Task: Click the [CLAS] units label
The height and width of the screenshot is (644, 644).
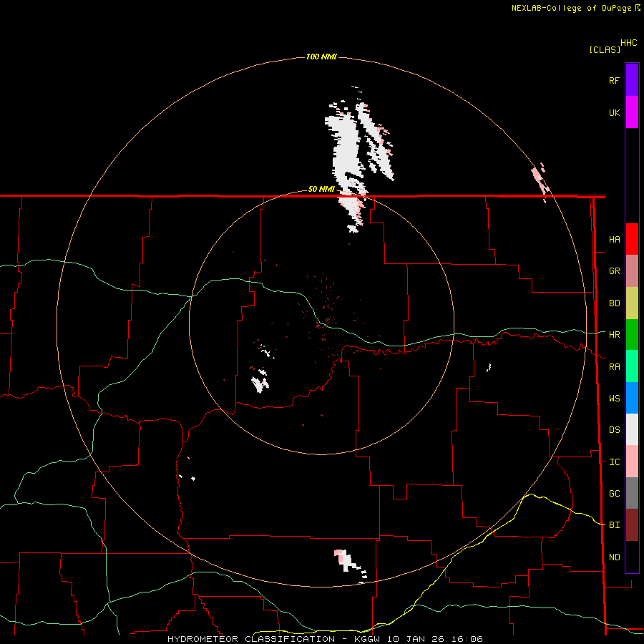Action: click(x=605, y=49)
